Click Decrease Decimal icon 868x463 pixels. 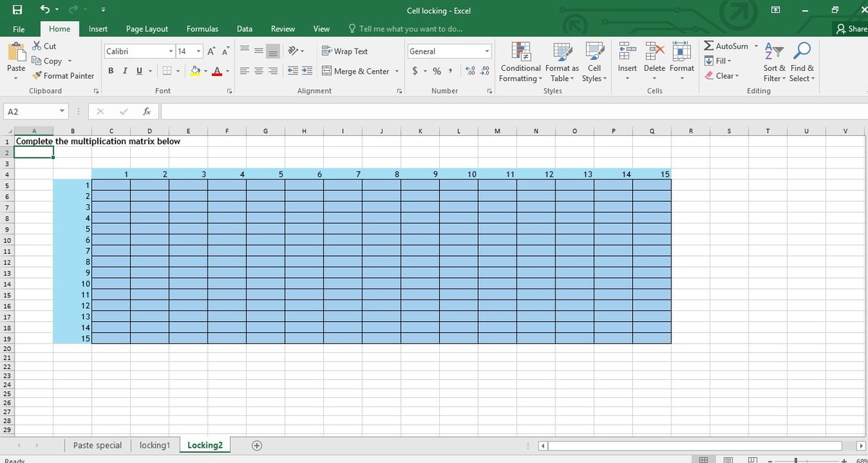coord(485,71)
